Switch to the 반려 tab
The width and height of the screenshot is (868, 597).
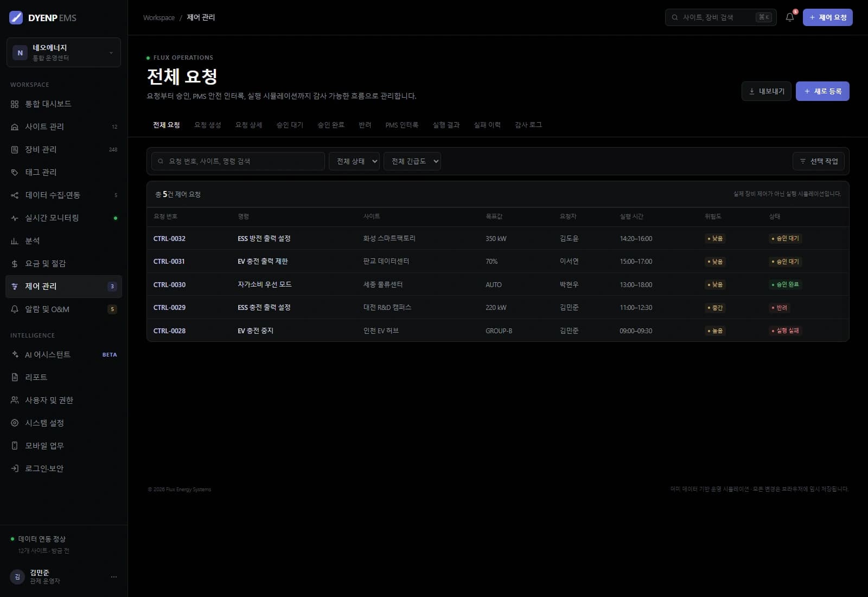(365, 125)
